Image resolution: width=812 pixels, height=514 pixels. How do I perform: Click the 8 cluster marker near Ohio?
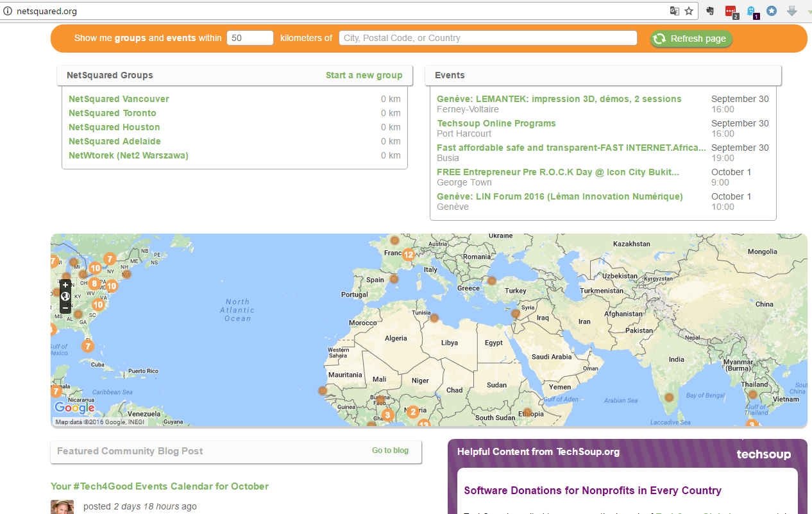coord(95,284)
